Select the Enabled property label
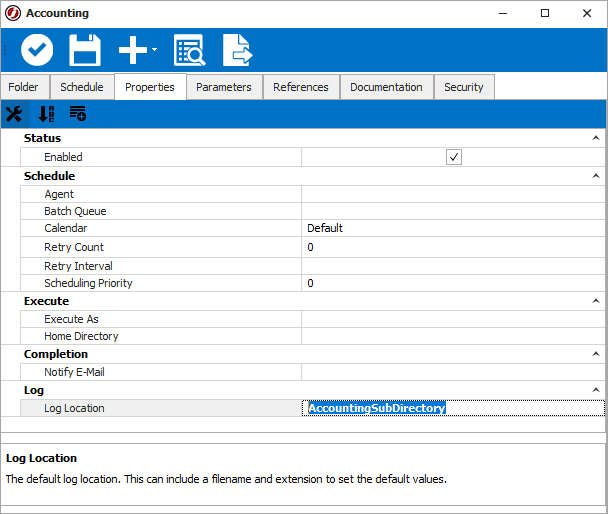 tap(63, 157)
